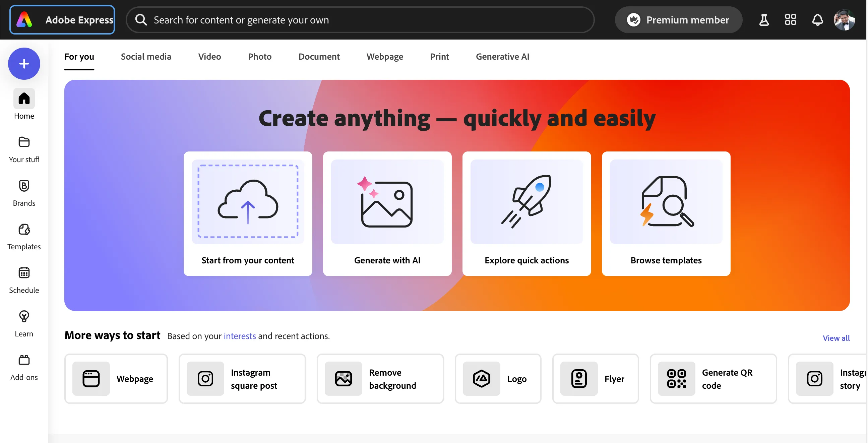Open the Schedule calendar icon
Viewport: 868px width, 443px height.
(x=24, y=273)
